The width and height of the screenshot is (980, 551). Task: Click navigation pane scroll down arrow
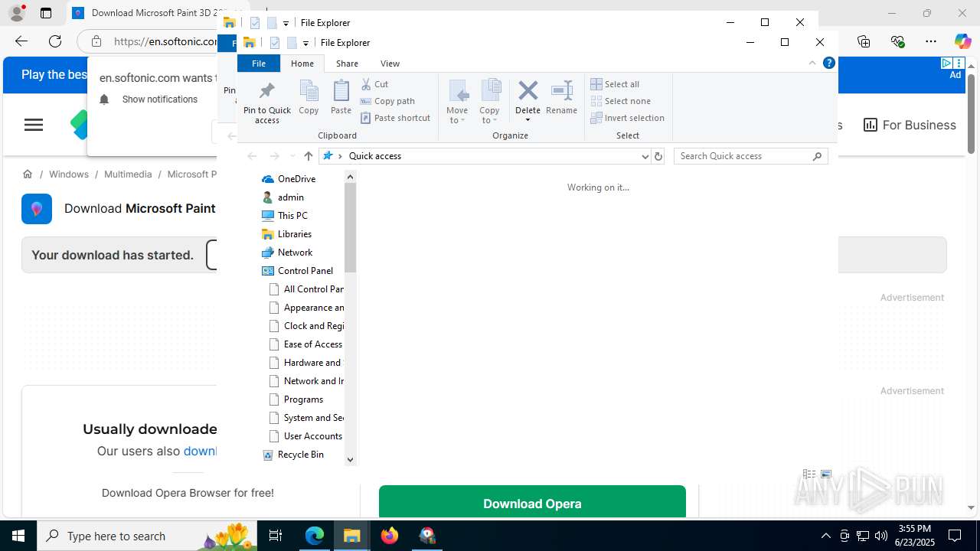[350, 459]
